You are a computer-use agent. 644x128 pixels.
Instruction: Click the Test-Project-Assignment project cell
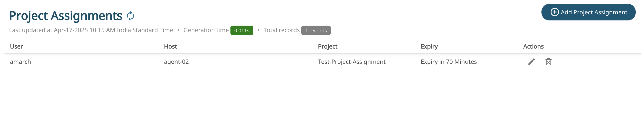(x=351, y=62)
